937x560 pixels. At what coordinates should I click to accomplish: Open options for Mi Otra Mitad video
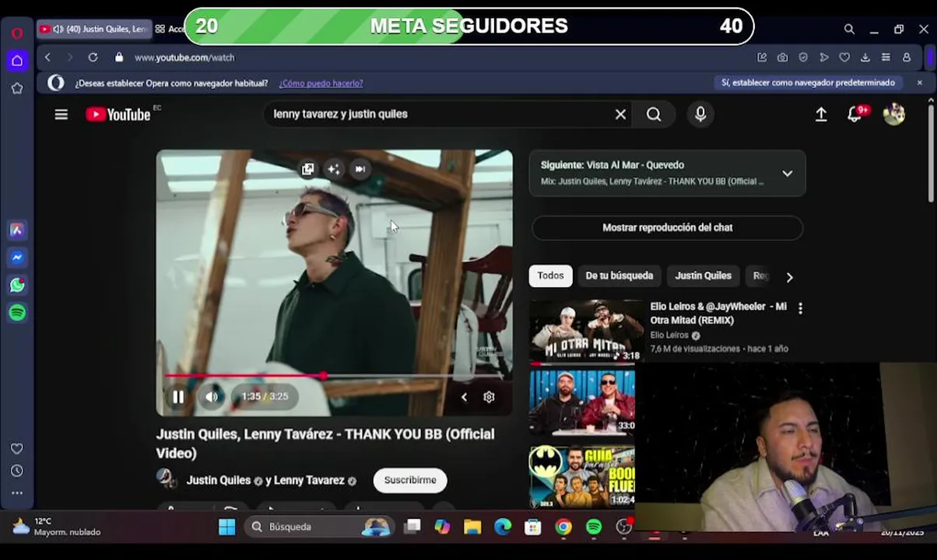[x=800, y=308]
